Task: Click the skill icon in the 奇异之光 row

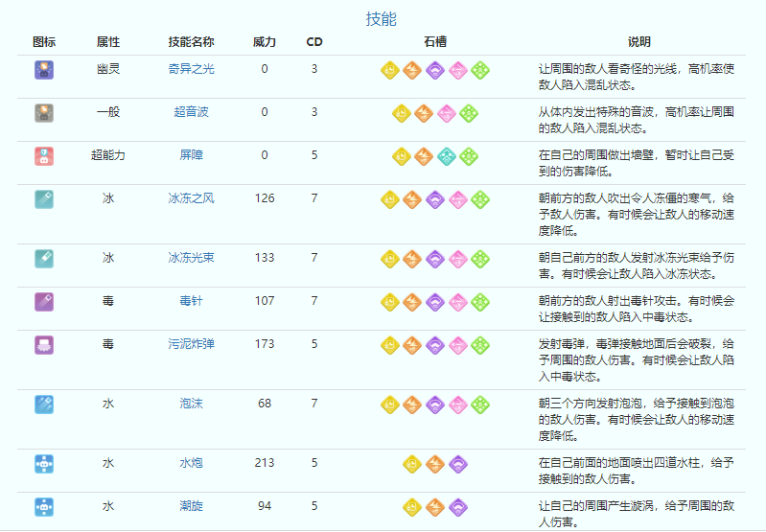Action: pyautogui.click(x=43, y=69)
